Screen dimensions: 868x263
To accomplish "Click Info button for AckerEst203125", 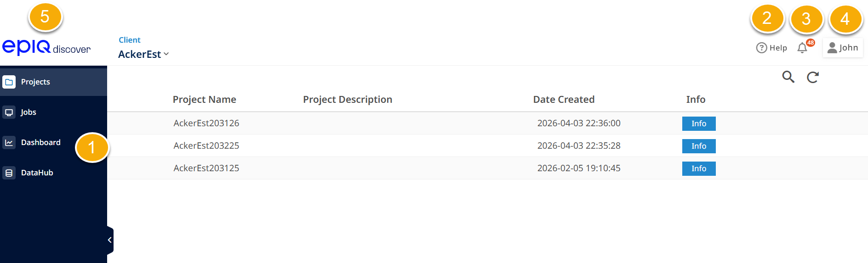I will [698, 168].
